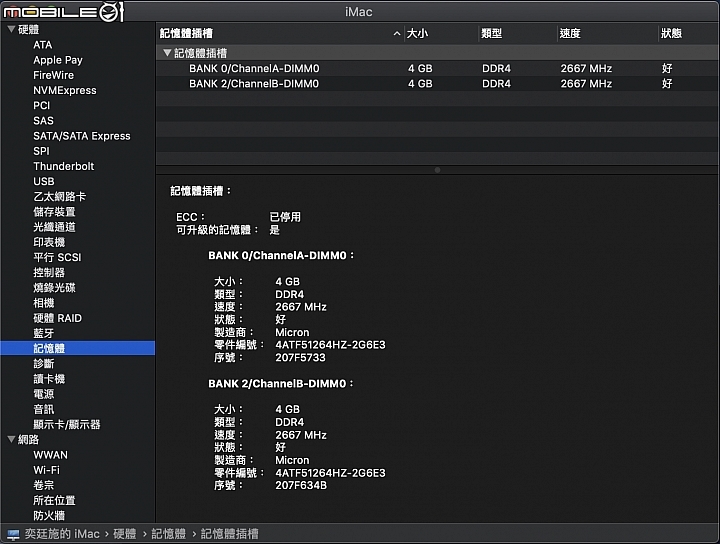Select SAS in the sidebar
This screenshot has height=544, width=720.
(x=43, y=121)
